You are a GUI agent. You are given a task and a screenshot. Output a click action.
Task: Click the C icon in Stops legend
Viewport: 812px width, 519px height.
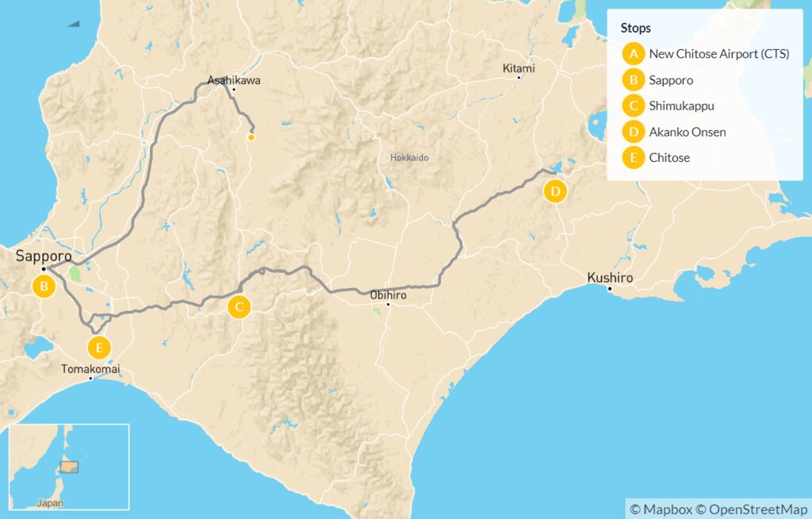tap(633, 106)
